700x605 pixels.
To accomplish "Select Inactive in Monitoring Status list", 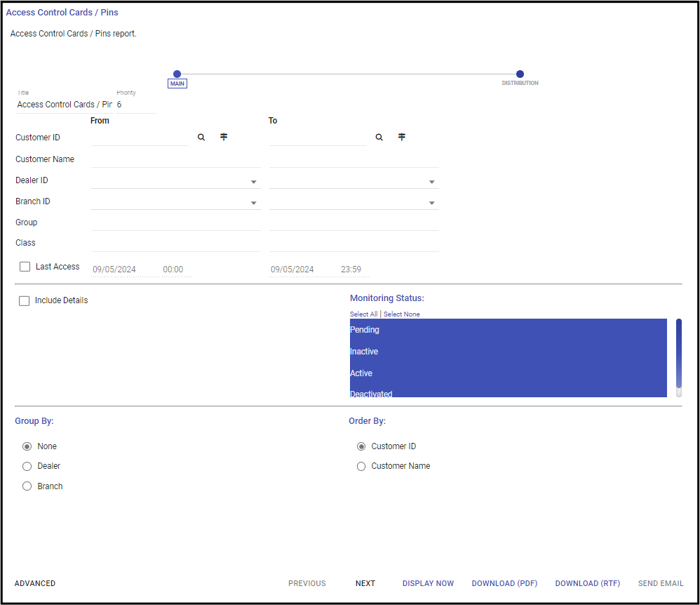I will pos(509,352).
